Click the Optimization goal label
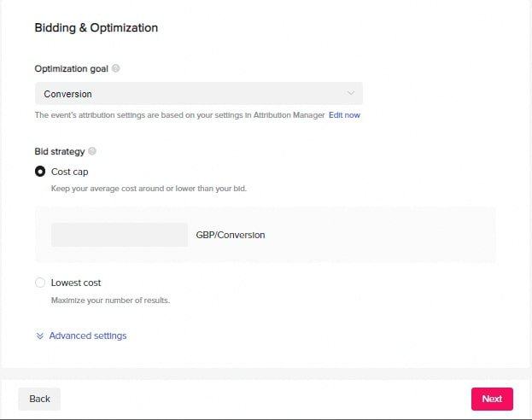The height and width of the screenshot is (420, 532). (x=71, y=69)
